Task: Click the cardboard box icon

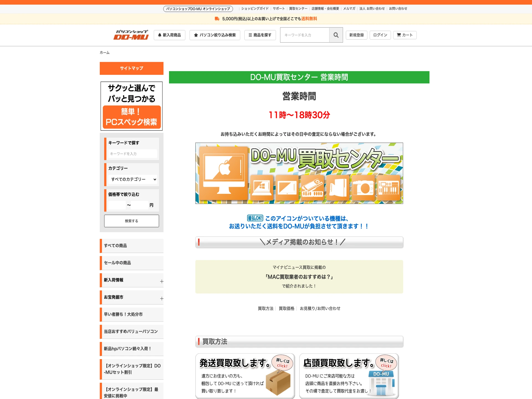Action: pyautogui.click(x=278, y=383)
